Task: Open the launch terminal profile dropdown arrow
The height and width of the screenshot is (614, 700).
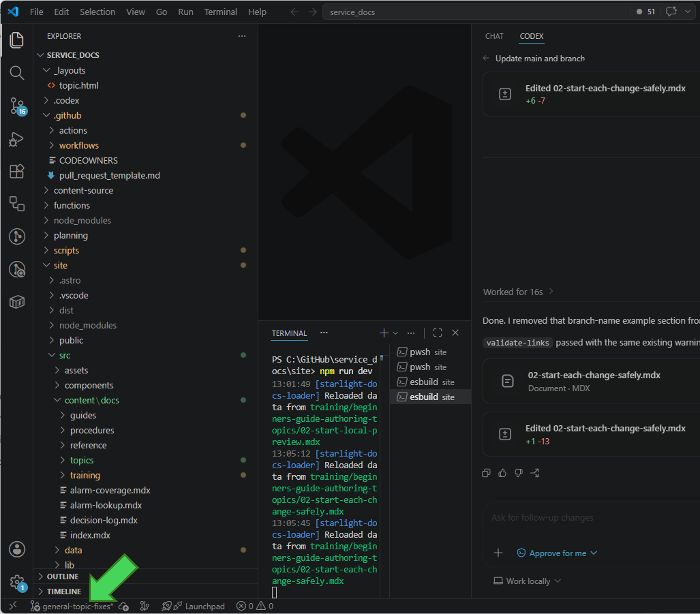Action: click(396, 333)
